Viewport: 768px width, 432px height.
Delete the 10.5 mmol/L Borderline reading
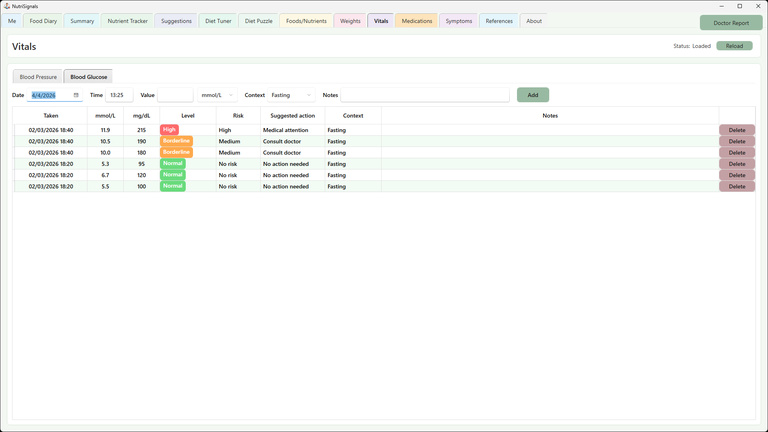737,141
